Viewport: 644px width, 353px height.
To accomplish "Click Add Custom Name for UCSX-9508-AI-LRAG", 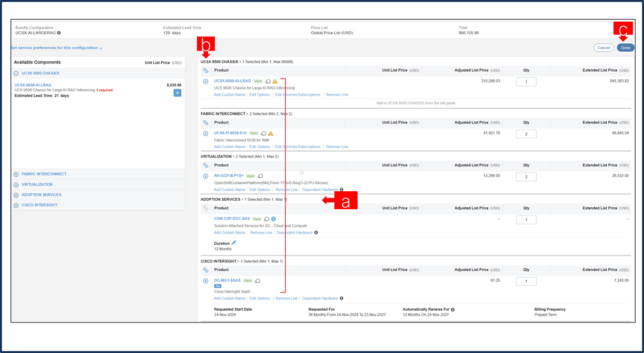I will click(x=230, y=95).
